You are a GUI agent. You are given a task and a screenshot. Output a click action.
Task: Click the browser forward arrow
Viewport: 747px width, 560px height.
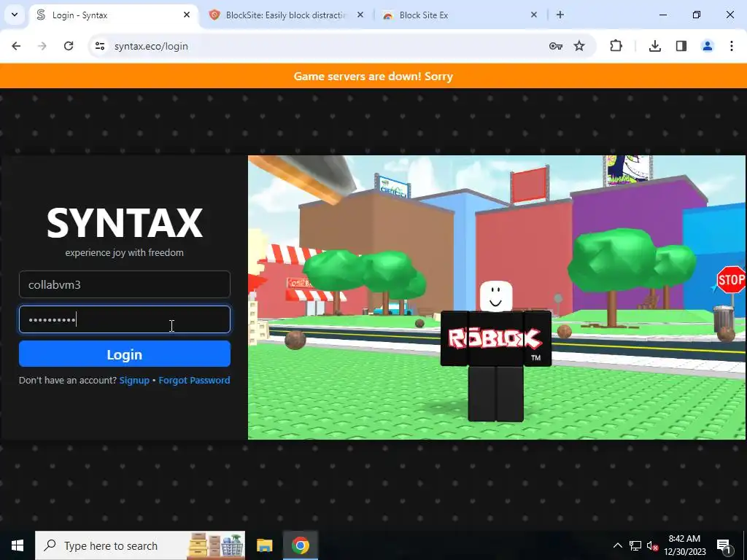click(x=42, y=46)
